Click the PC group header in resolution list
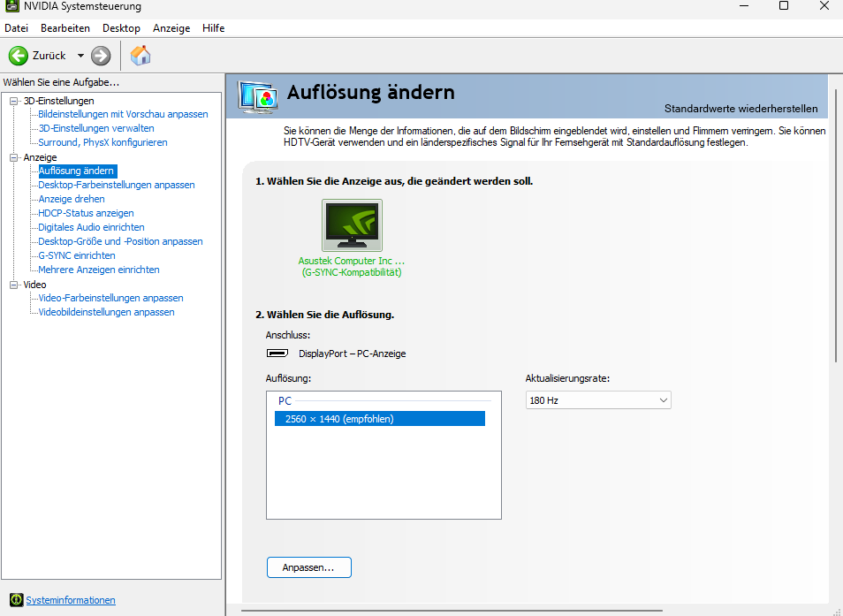 (285, 400)
